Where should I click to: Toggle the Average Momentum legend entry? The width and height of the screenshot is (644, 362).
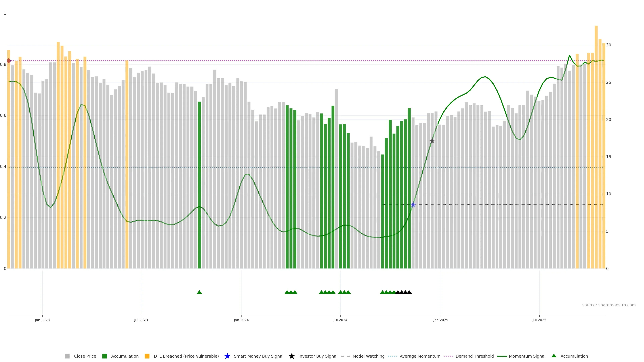click(420, 356)
